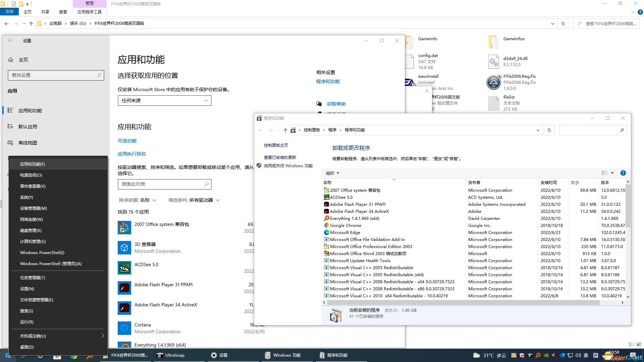
Task: Select Power Options (O) menu entry
Action: (58, 175)
